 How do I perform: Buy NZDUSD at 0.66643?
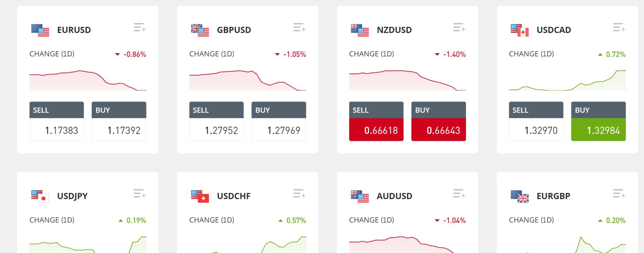click(x=439, y=121)
